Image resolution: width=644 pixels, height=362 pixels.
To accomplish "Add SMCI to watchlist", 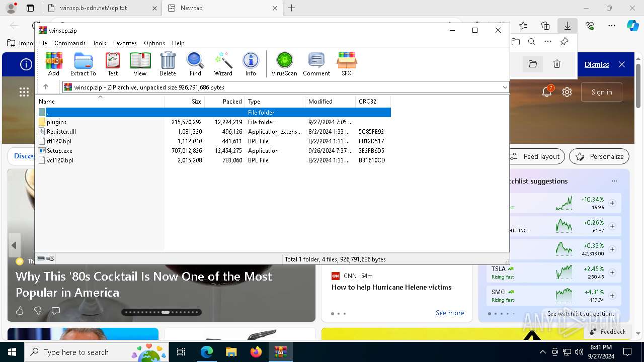I will point(612,296).
